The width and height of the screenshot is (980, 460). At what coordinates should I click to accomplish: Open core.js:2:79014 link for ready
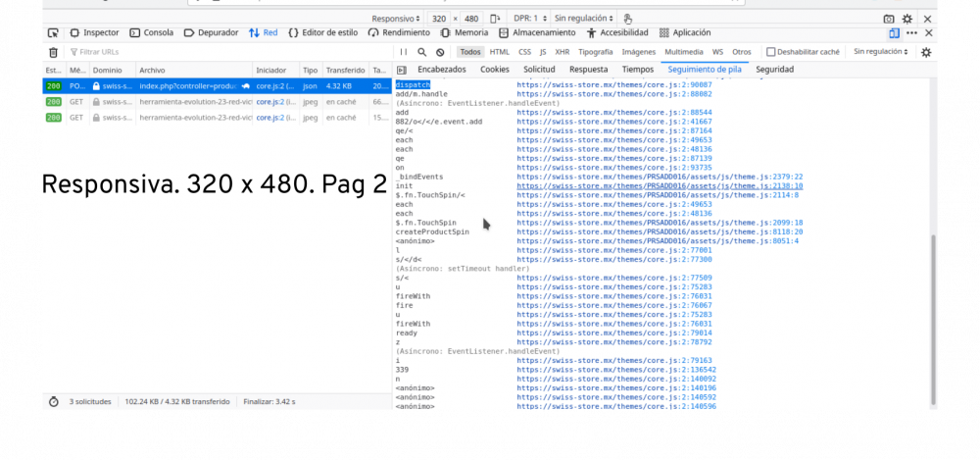pyautogui.click(x=613, y=332)
